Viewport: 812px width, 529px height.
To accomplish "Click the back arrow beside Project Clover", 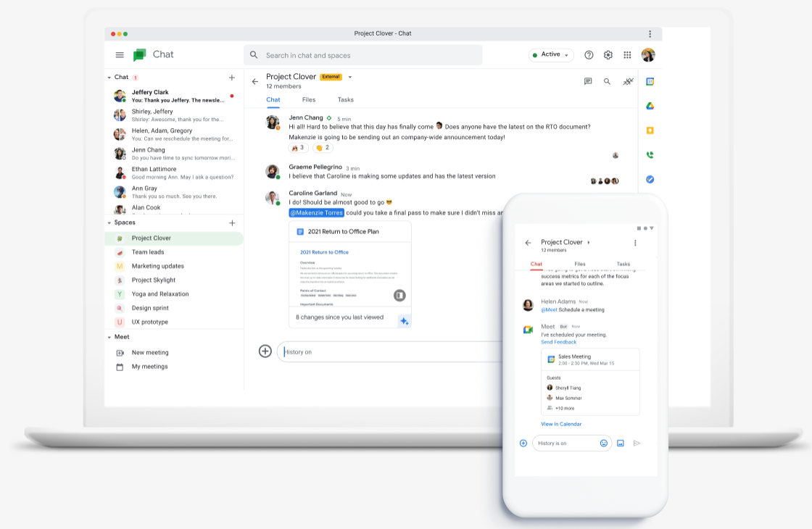I will [x=254, y=81].
